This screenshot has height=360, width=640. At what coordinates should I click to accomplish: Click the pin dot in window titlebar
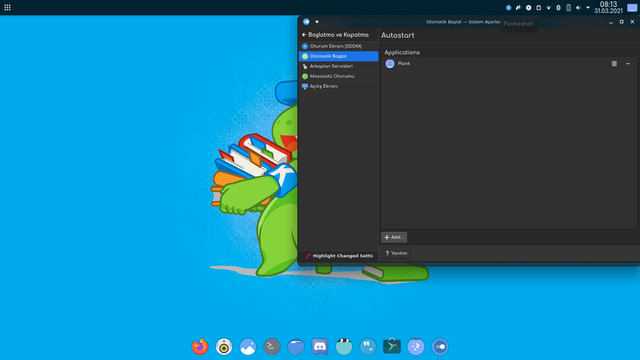click(317, 22)
